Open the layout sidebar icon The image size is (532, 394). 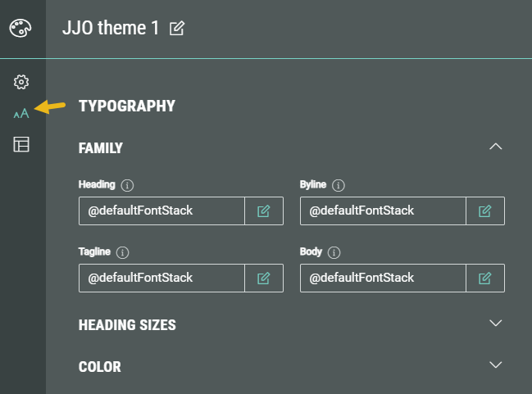[21, 145]
